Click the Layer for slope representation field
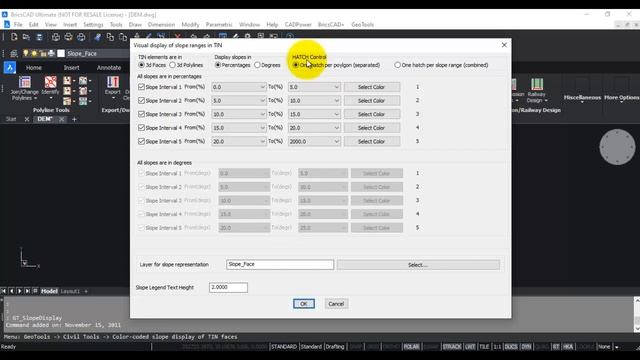 tap(280, 264)
